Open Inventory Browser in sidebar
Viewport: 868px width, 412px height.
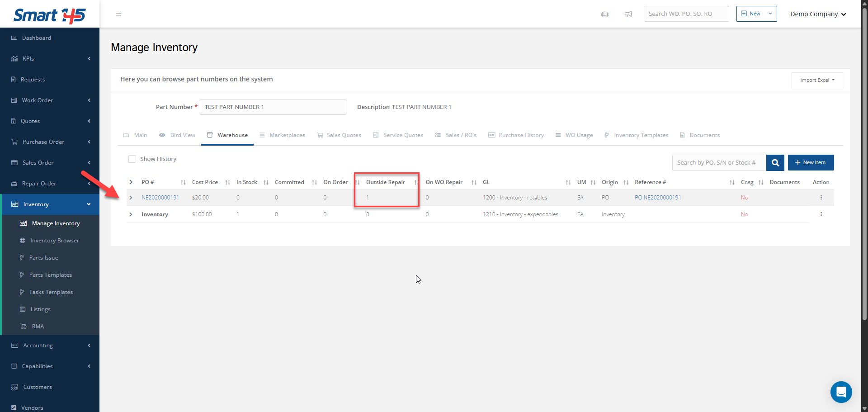[x=54, y=241]
